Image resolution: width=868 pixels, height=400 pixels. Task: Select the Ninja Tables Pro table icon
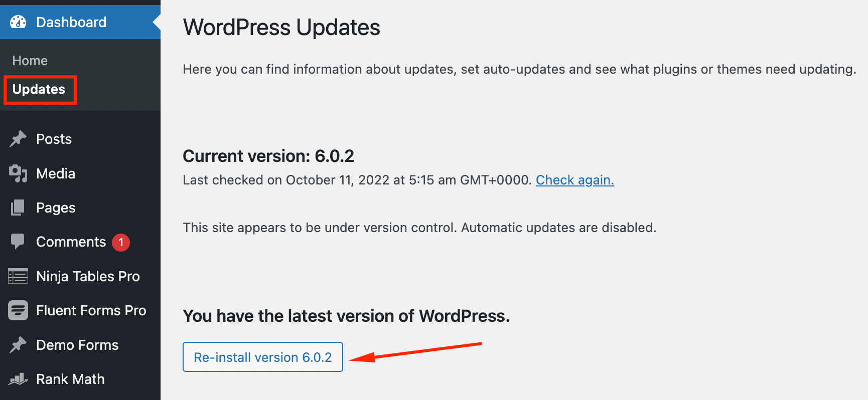coord(18,276)
